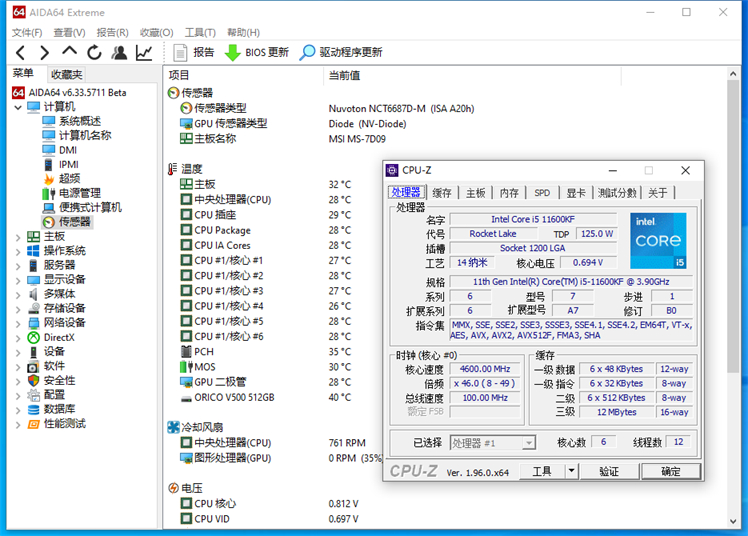The height and width of the screenshot is (536, 748).
Task: Switch to the 收藏夹 tab
Action: [67, 75]
